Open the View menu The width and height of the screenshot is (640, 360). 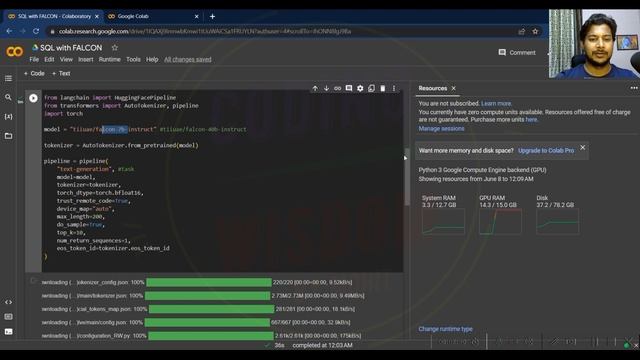(66, 60)
